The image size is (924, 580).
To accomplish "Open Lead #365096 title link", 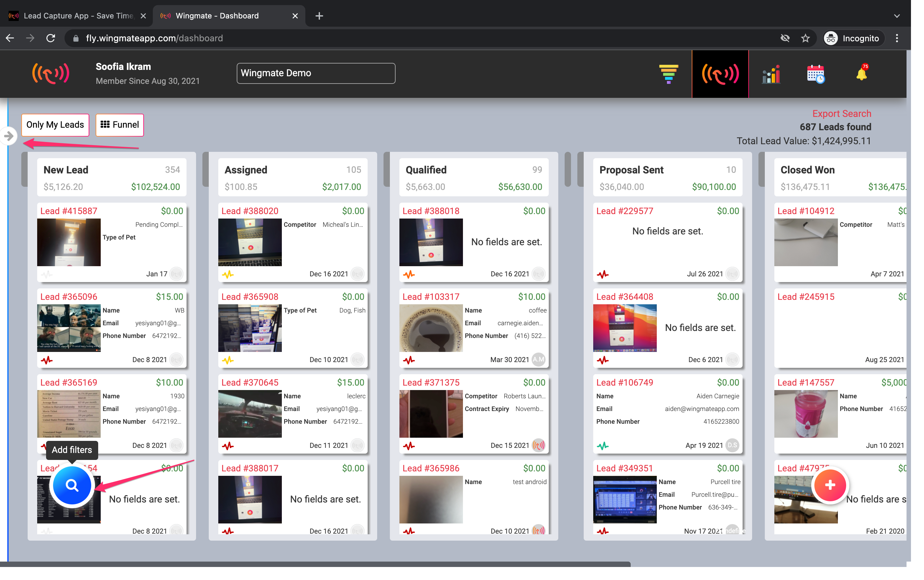I will click(69, 297).
